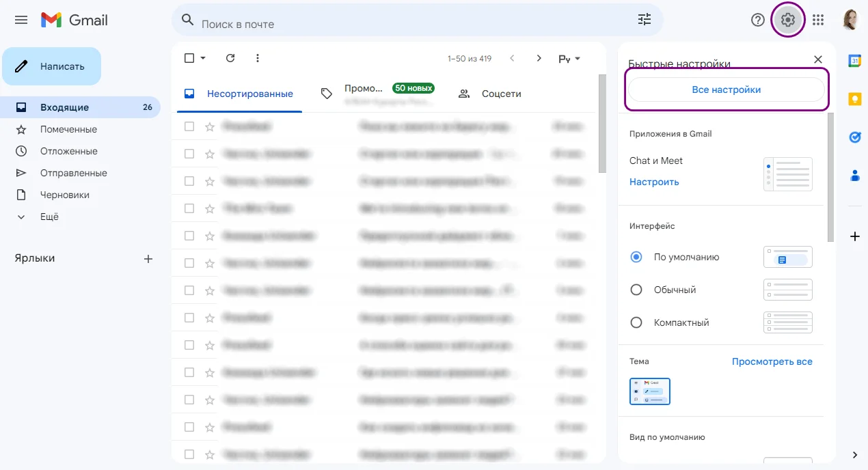The height and width of the screenshot is (470, 868).
Task: Tick the checkbox of the first email
Action: tap(189, 126)
